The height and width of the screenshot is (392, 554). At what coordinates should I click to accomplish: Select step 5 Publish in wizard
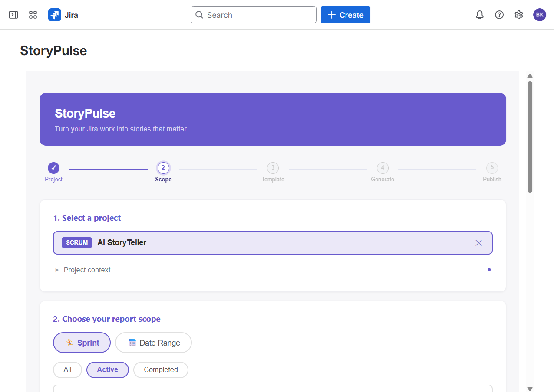(x=492, y=168)
